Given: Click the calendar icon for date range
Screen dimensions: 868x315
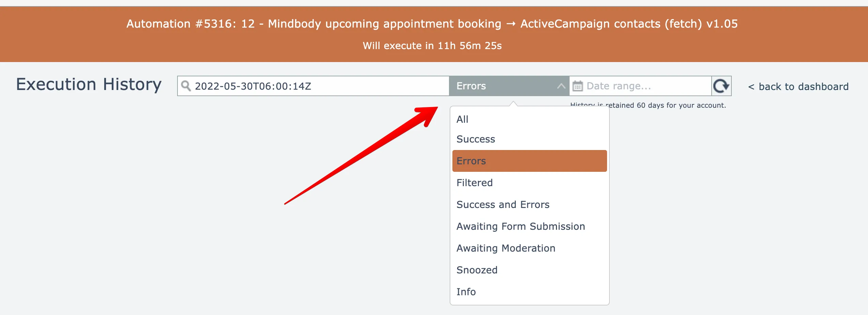Looking at the screenshot, I should (x=577, y=86).
